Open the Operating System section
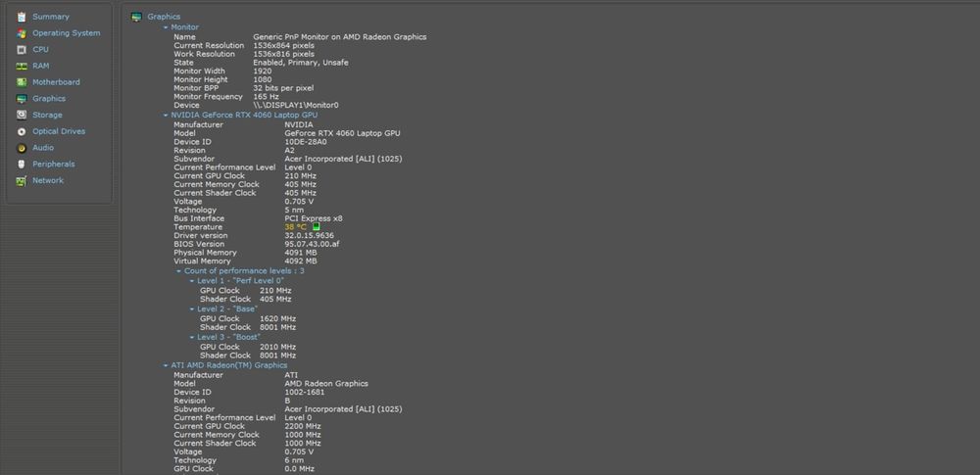 (x=67, y=33)
